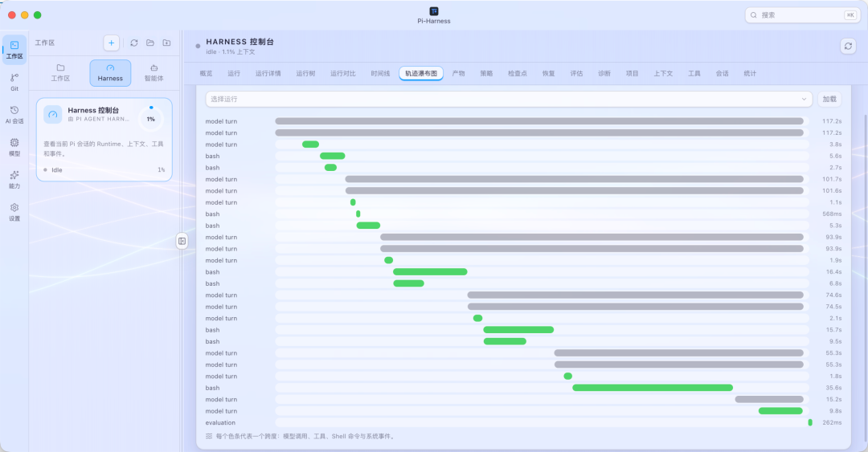
Task: Click the 5.6s bash green bar
Action: 332,156
